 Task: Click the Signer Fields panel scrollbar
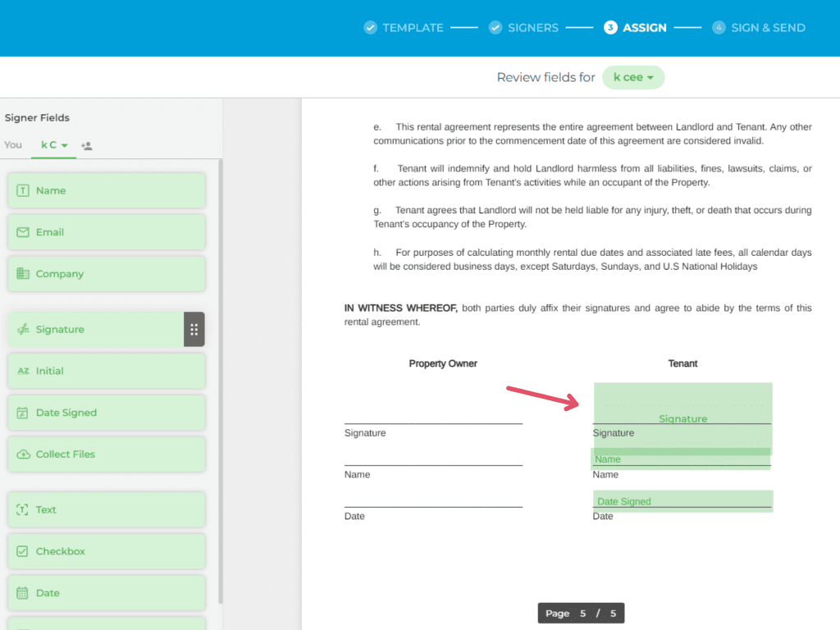pyautogui.click(x=220, y=381)
